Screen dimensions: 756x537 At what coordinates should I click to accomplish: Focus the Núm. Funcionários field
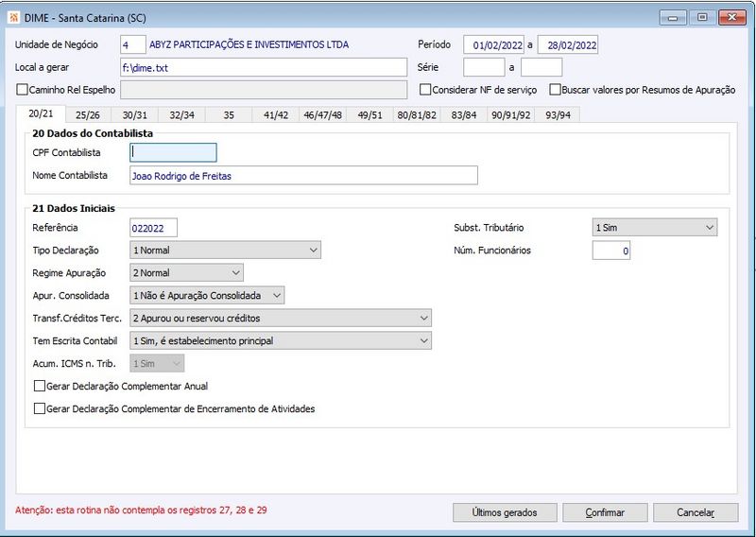(610, 251)
